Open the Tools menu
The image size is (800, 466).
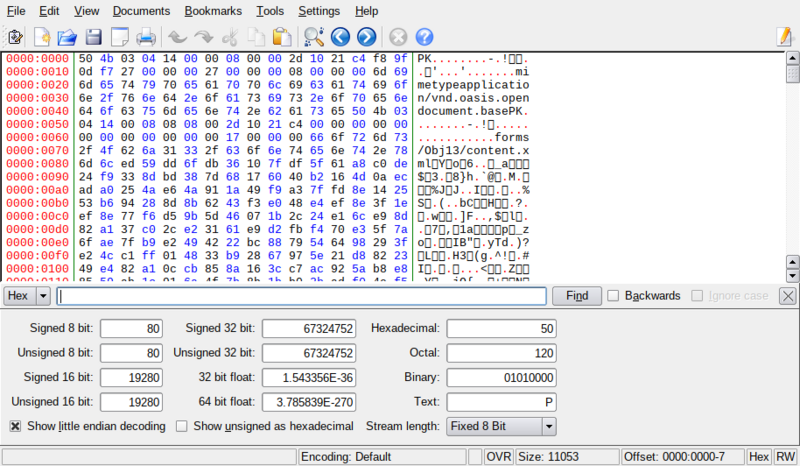(x=269, y=11)
